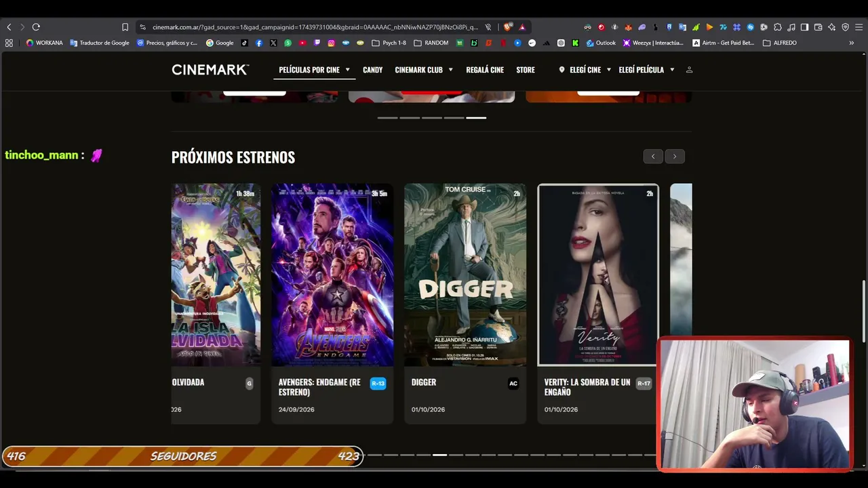Open the Psych 1-8 bookmark folder
This screenshot has width=868, height=488.
[389, 43]
